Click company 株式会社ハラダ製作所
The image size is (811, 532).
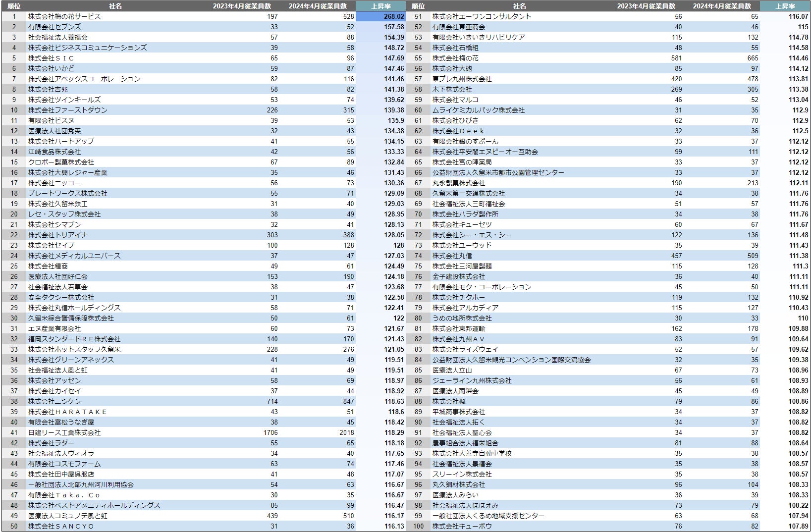coord(466,214)
